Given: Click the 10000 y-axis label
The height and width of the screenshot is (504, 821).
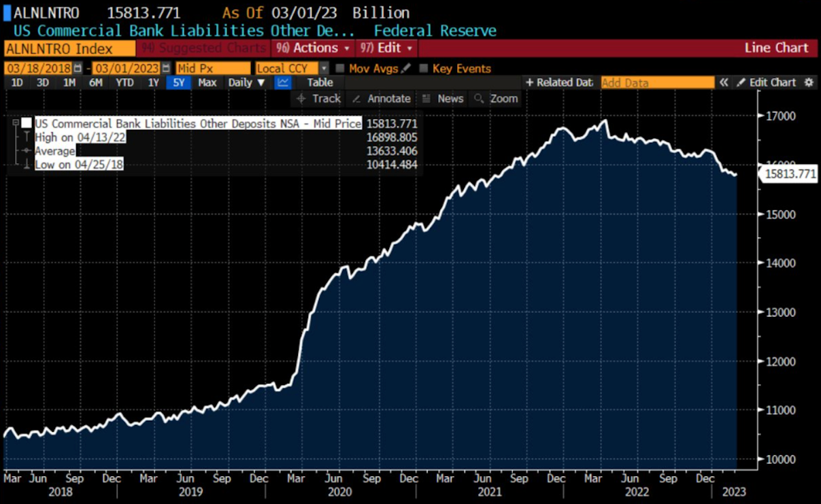Looking at the screenshot, I should click(780, 459).
